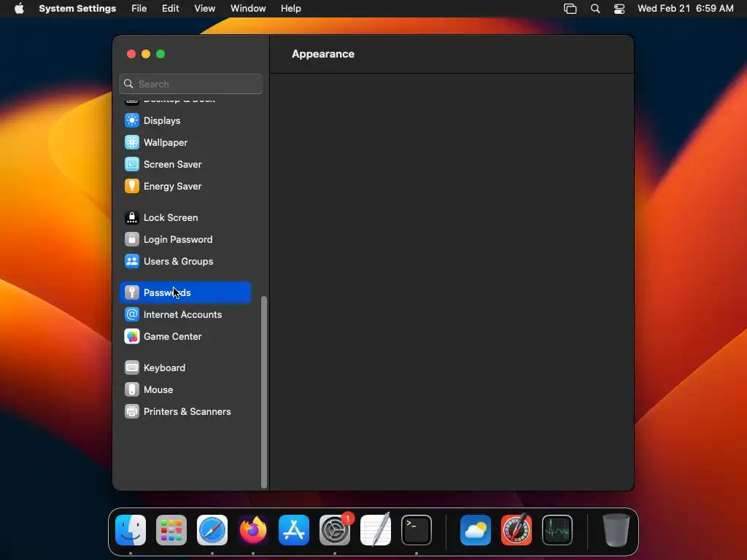Image resolution: width=747 pixels, height=560 pixels.
Task: Open Digital Color Meter from Dock
Action: 516,530
